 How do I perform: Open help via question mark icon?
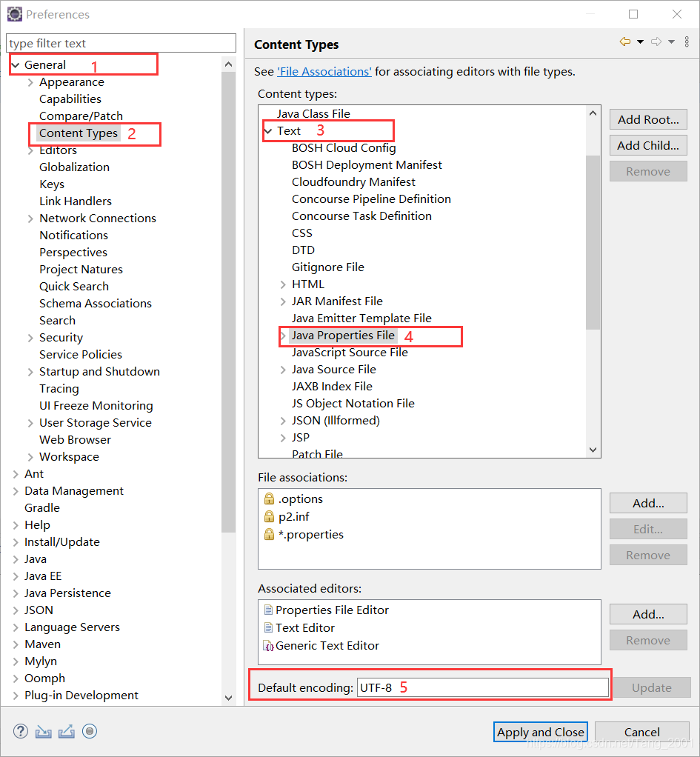click(20, 731)
